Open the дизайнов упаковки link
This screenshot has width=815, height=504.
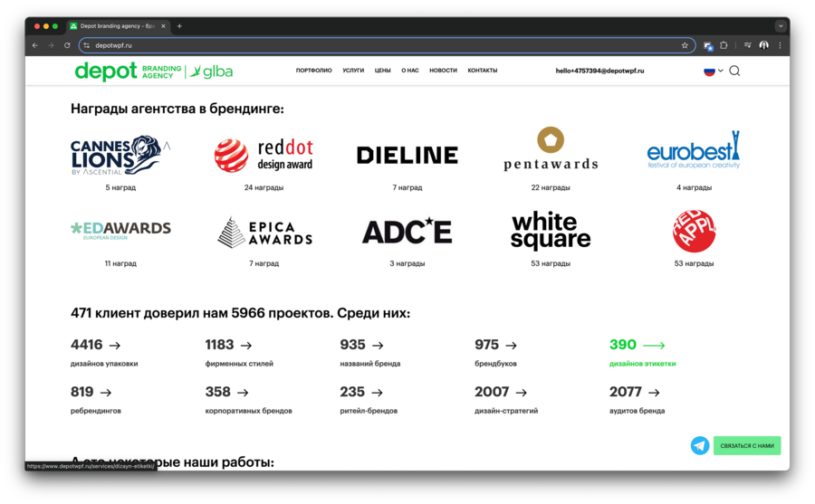(104, 364)
